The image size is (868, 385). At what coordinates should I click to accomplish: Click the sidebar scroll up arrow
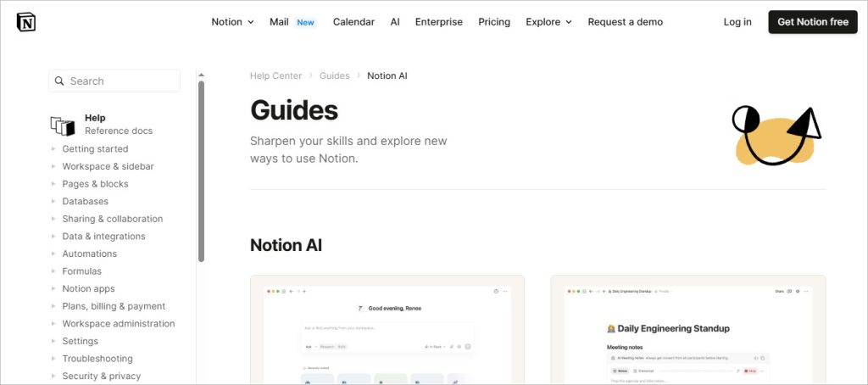click(201, 75)
